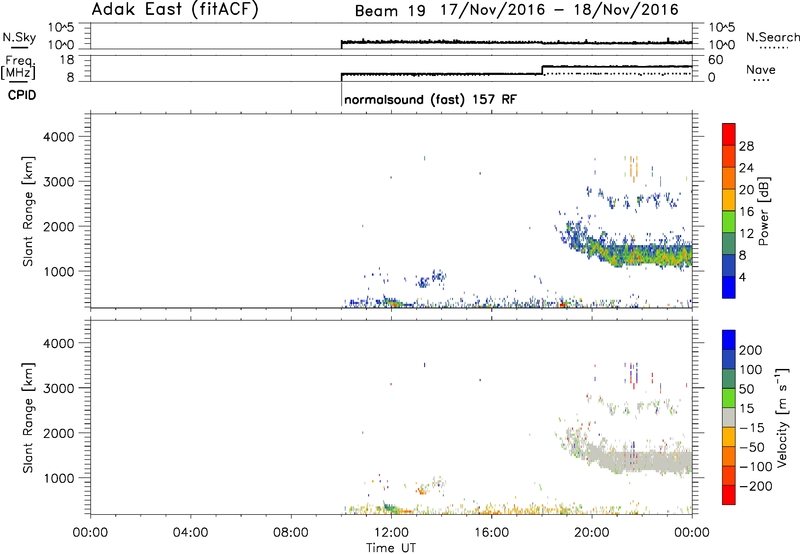
Task: Click the '20:00' time tick label
Action: (x=591, y=533)
